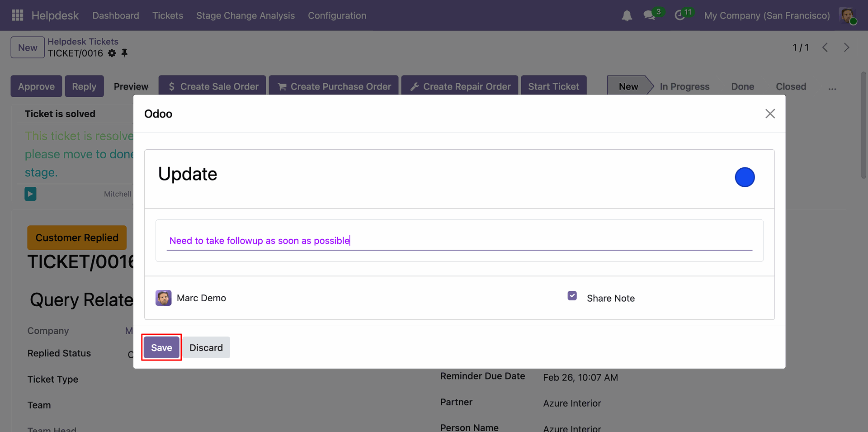This screenshot has width=868, height=432.
Task: Click the Marc Demo name
Action: tap(201, 298)
